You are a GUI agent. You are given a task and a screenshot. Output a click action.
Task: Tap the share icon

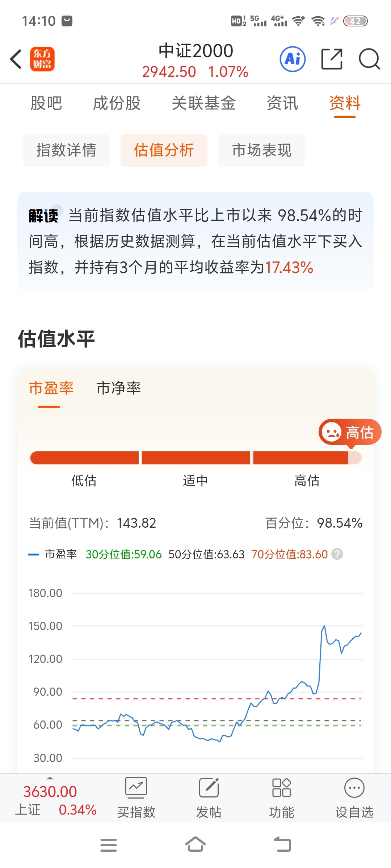[332, 59]
